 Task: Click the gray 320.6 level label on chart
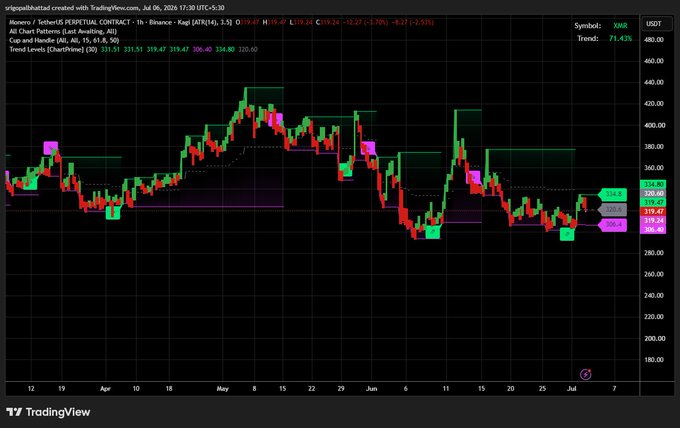pos(613,210)
